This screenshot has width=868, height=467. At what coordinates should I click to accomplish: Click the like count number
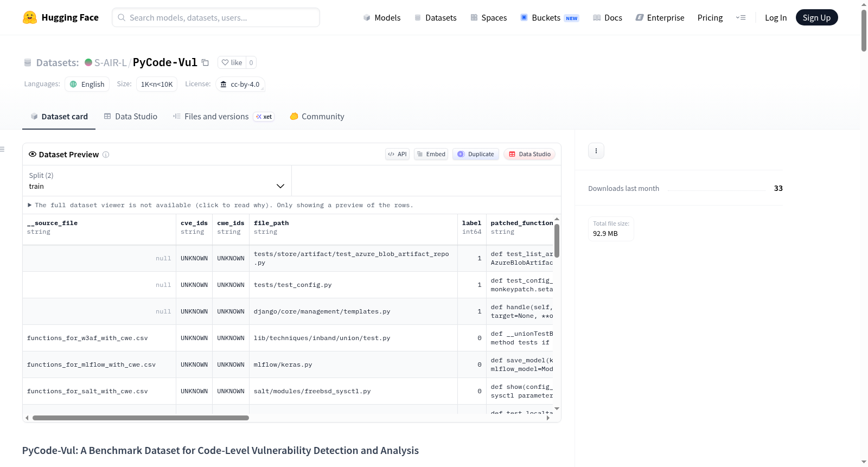pos(251,62)
